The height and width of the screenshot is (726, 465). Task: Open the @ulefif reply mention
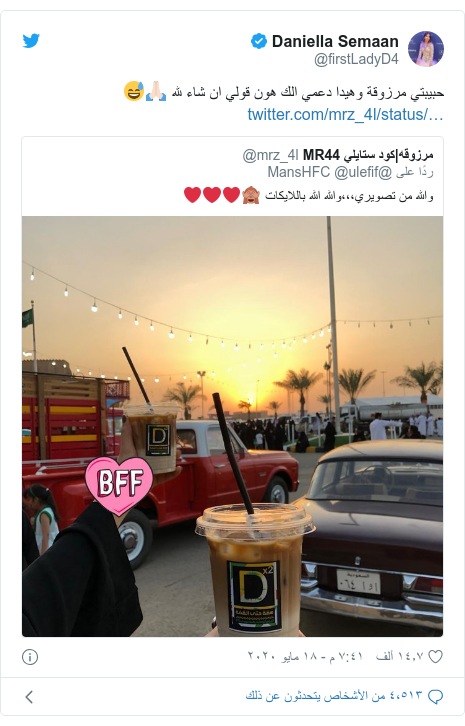(x=363, y=172)
